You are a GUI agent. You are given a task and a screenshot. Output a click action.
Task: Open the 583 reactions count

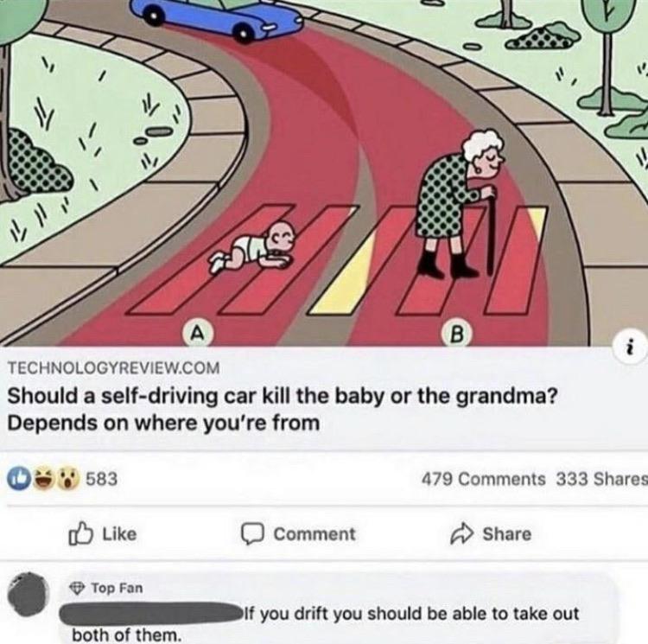coord(102,479)
